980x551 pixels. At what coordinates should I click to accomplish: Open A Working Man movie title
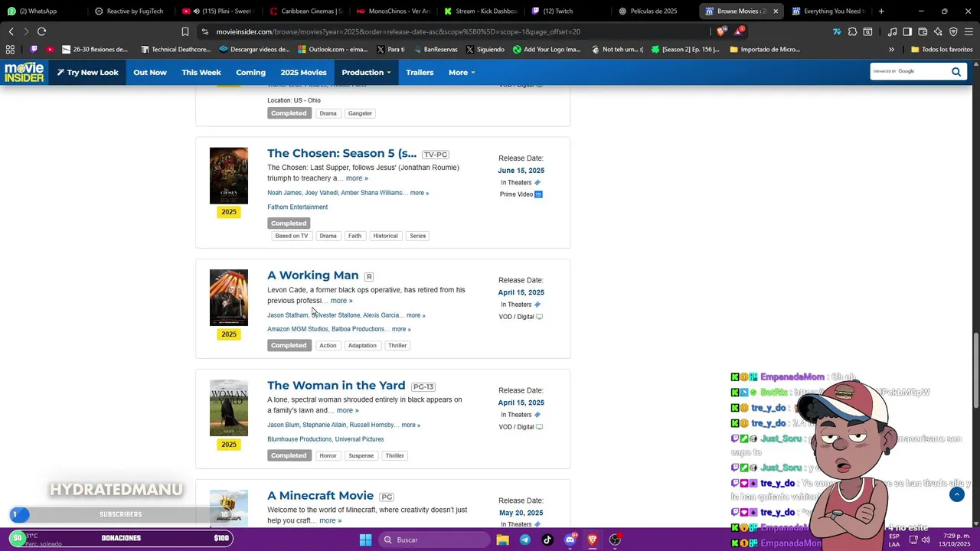click(x=312, y=275)
